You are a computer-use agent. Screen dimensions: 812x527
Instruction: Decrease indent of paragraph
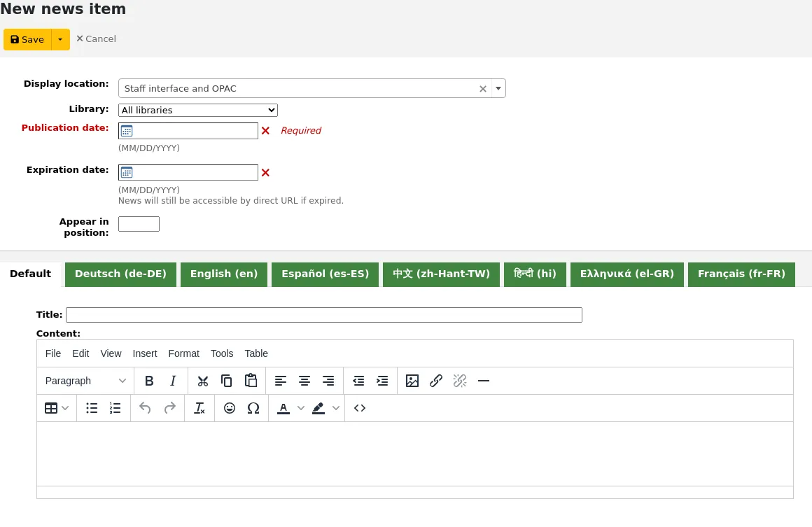(x=358, y=381)
